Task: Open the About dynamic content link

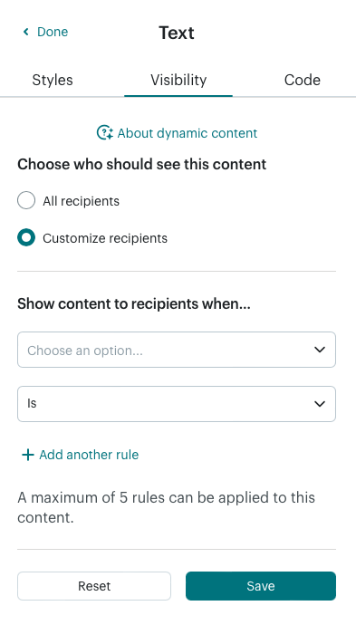Action: pyautogui.click(x=188, y=133)
